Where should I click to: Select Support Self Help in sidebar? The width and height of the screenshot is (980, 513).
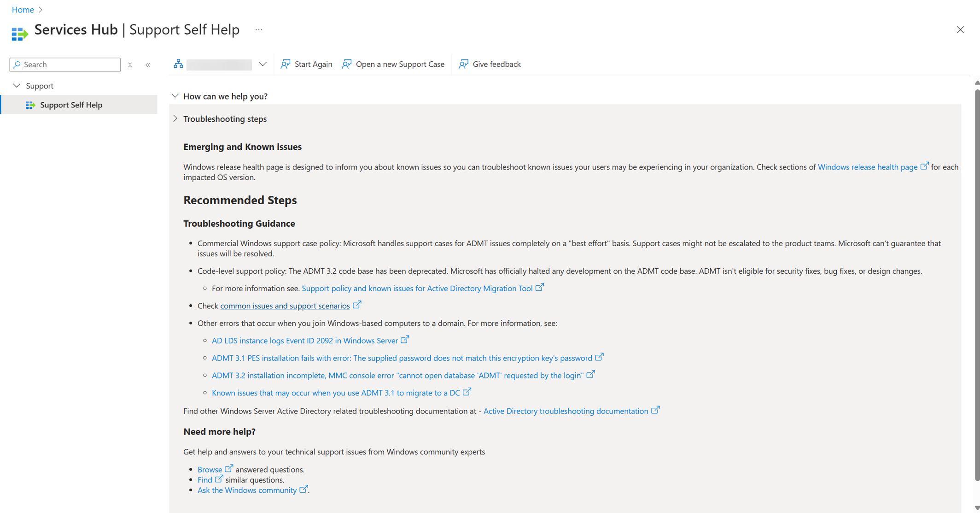click(72, 105)
